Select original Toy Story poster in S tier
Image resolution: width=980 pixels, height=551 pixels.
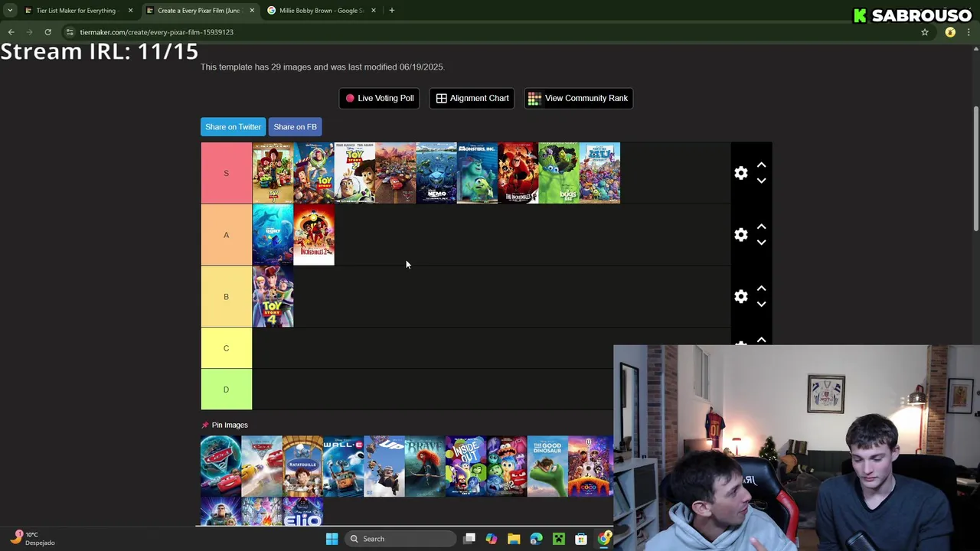pyautogui.click(x=314, y=173)
